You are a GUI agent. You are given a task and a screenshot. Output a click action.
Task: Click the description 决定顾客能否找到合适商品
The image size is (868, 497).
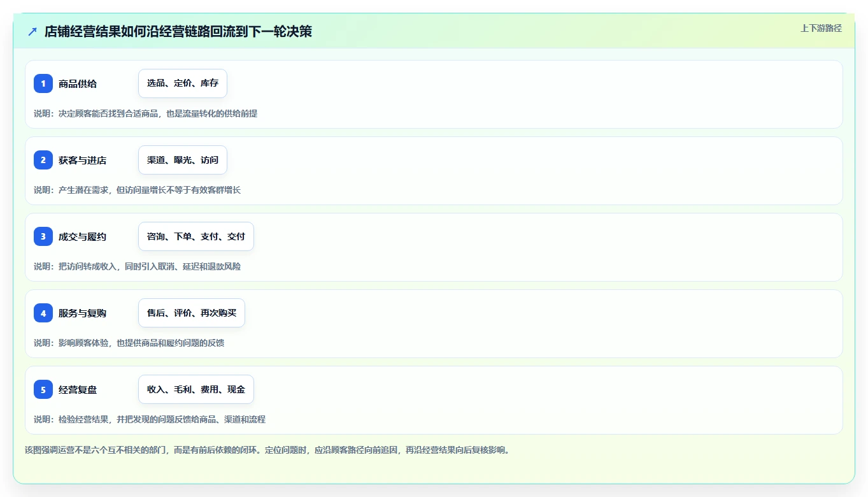click(146, 113)
